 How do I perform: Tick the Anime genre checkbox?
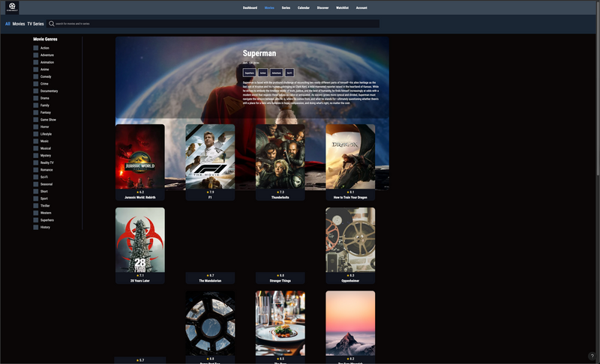(x=35, y=70)
